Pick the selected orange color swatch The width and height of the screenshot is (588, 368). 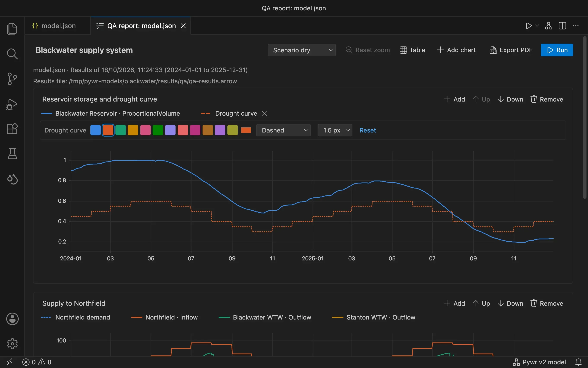(x=108, y=130)
